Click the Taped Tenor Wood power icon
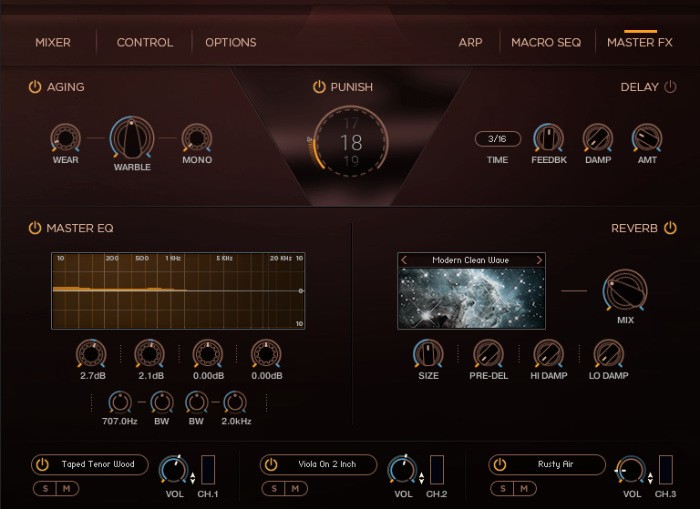The height and width of the screenshot is (509, 700). [42, 465]
